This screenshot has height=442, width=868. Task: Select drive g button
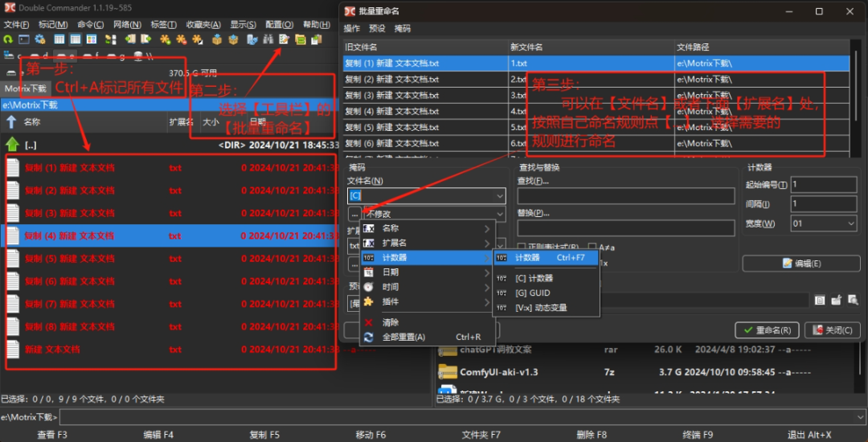point(117,55)
